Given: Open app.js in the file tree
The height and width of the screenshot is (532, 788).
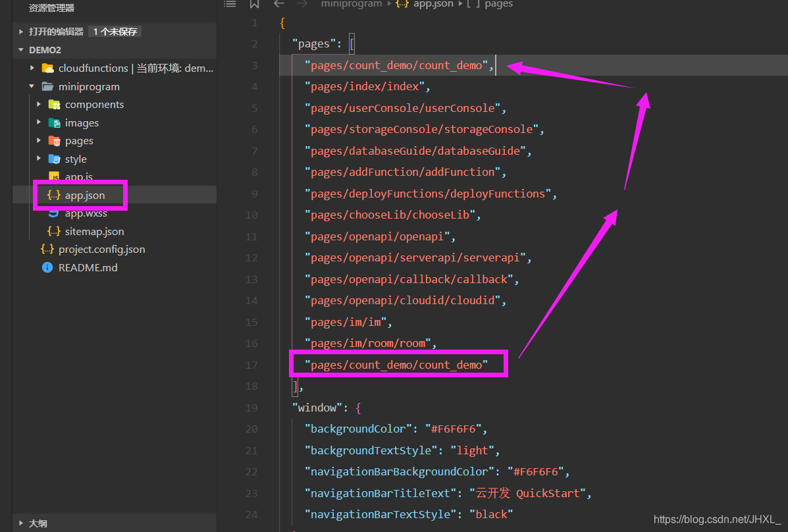Looking at the screenshot, I should [x=78, y=176].
